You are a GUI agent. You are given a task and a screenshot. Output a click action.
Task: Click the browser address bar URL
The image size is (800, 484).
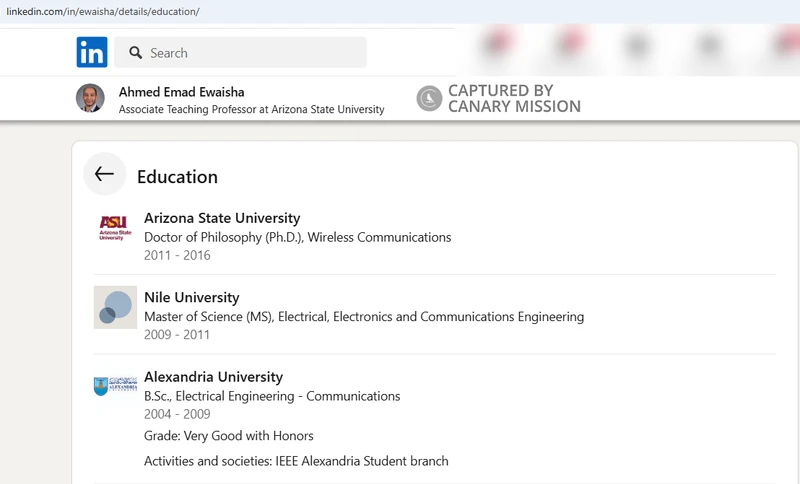pyautogui.click(x=103, y=11)
